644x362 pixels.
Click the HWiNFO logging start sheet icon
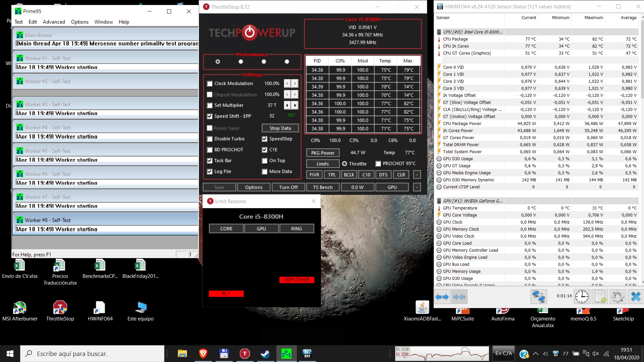click(x=600, y=297)
